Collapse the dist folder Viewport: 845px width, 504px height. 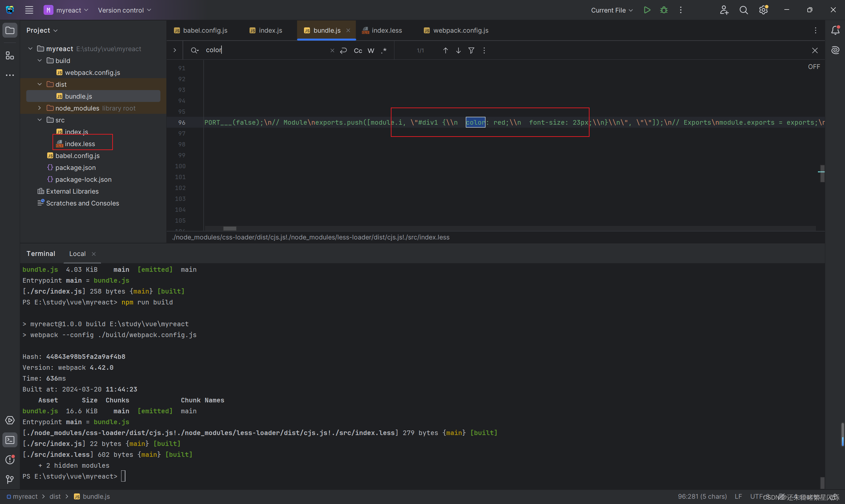pos(40,84)
